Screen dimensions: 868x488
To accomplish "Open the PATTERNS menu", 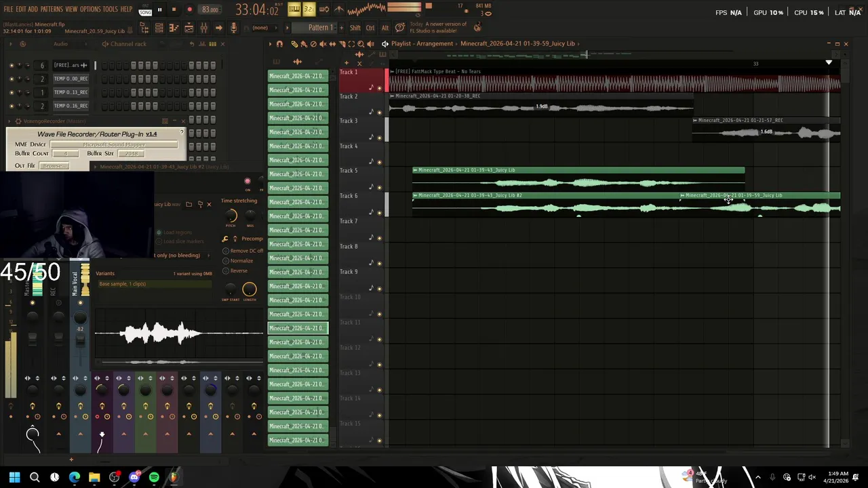I will coord(52,9).
